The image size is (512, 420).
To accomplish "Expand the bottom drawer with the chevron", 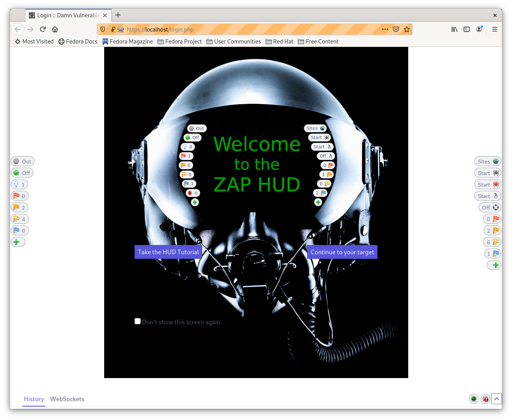I will [x=496, y=399].
